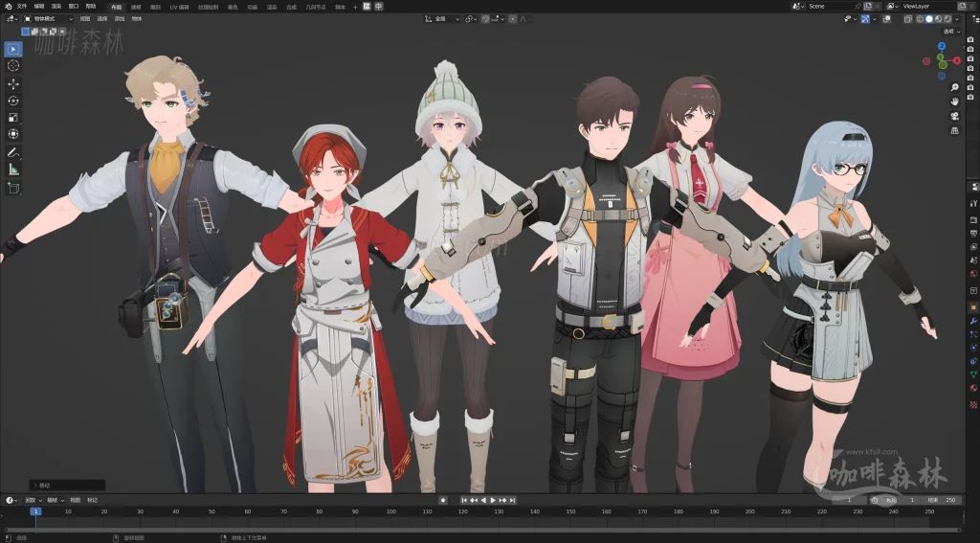The height and width of the screenshot is (543, 980).
Task: Select the Measure tool
Action: [13, 170]
